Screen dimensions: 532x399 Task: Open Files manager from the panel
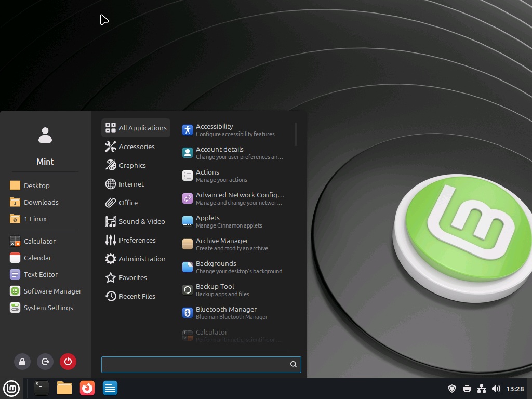point(64,388)
